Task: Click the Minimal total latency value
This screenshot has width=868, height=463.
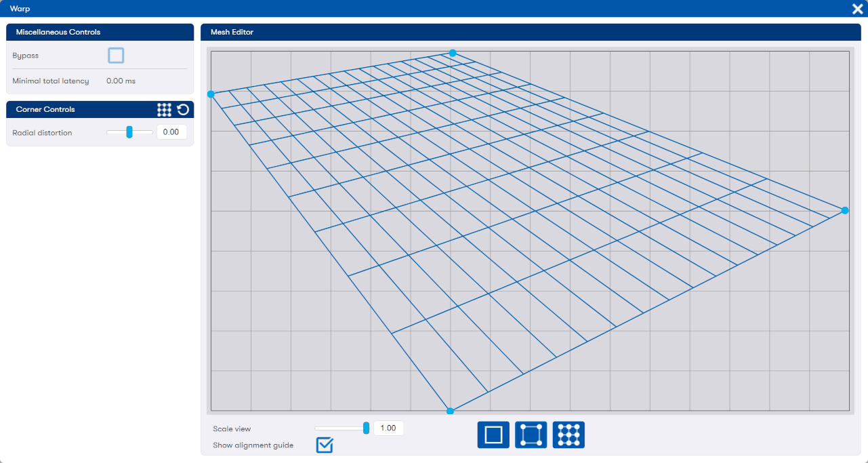Action: [x=121, y=81]
